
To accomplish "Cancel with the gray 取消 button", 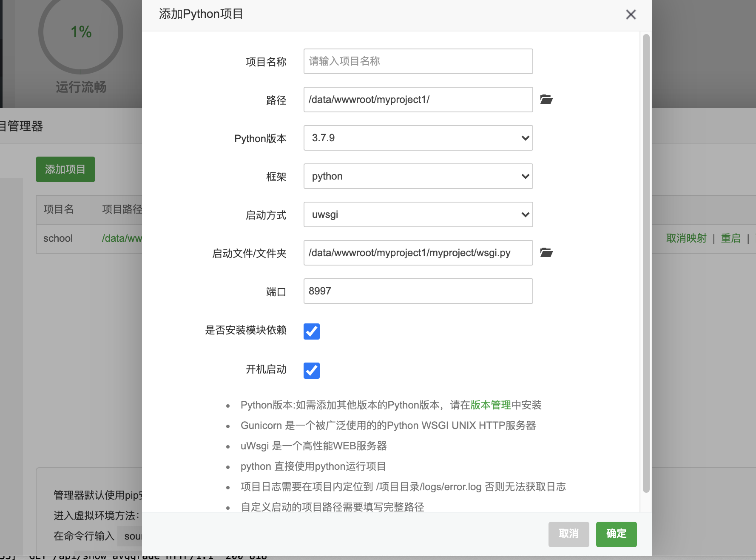I will (x=569, y=534).
